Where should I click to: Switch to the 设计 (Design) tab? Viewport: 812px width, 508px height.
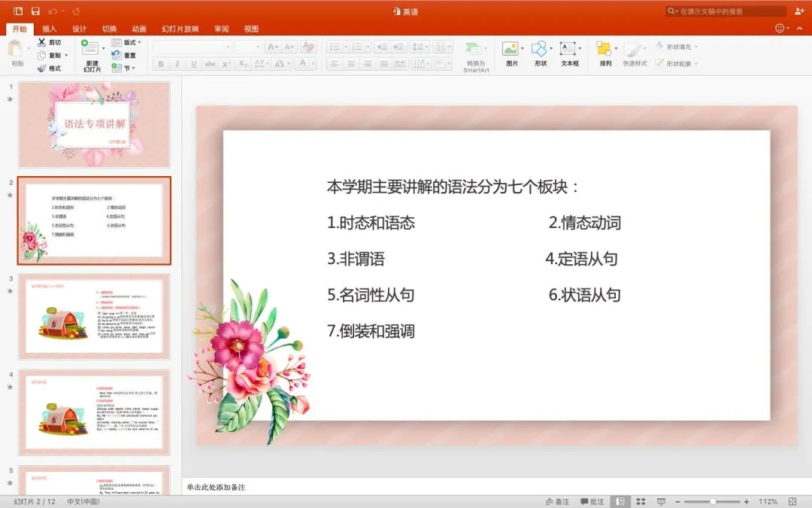(x=79, y=29)
